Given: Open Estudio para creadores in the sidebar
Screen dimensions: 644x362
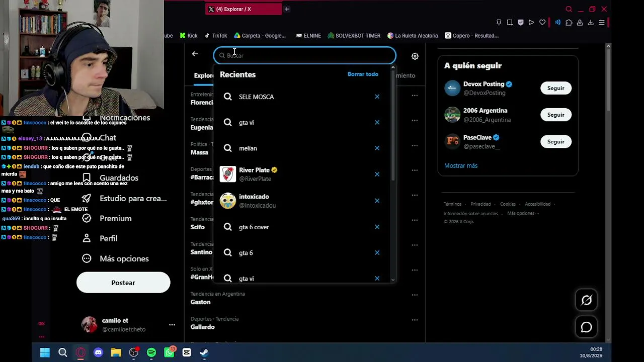Looking at the screenshot, I should pos(124,198).
